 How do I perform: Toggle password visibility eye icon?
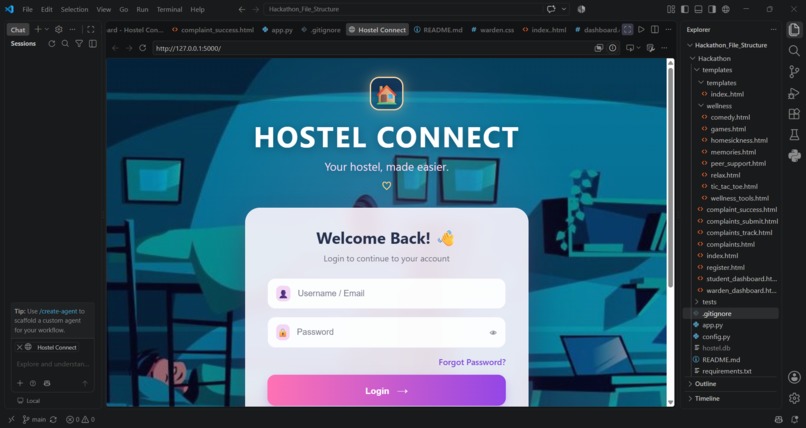tap(493, 332)
